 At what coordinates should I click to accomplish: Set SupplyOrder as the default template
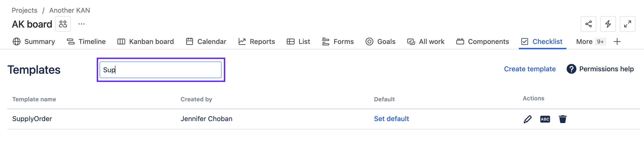pyautogui.click(x=391, y=119)
